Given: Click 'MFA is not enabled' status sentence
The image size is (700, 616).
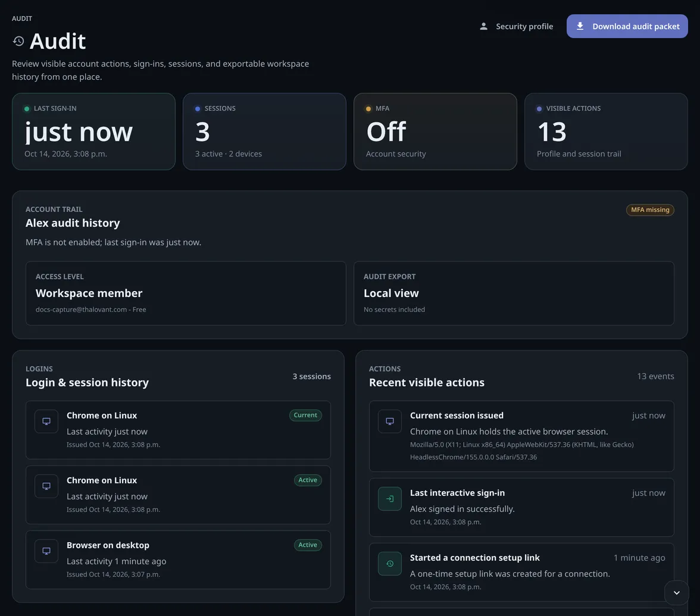Looking at the screenshot, I should click(113, 242).
